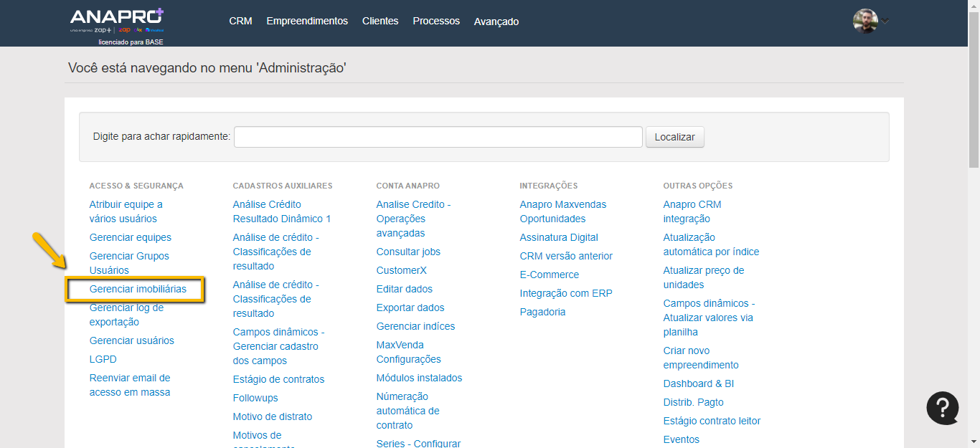The height and width of the screenshot is (448, 980).
Task: Select Módulos instalados link
Action: click(x=419, y=378)
